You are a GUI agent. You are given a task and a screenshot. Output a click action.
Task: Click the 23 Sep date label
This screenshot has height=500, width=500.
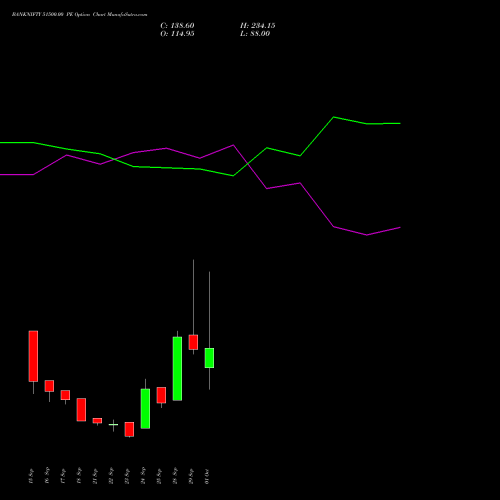click(127, 476)
